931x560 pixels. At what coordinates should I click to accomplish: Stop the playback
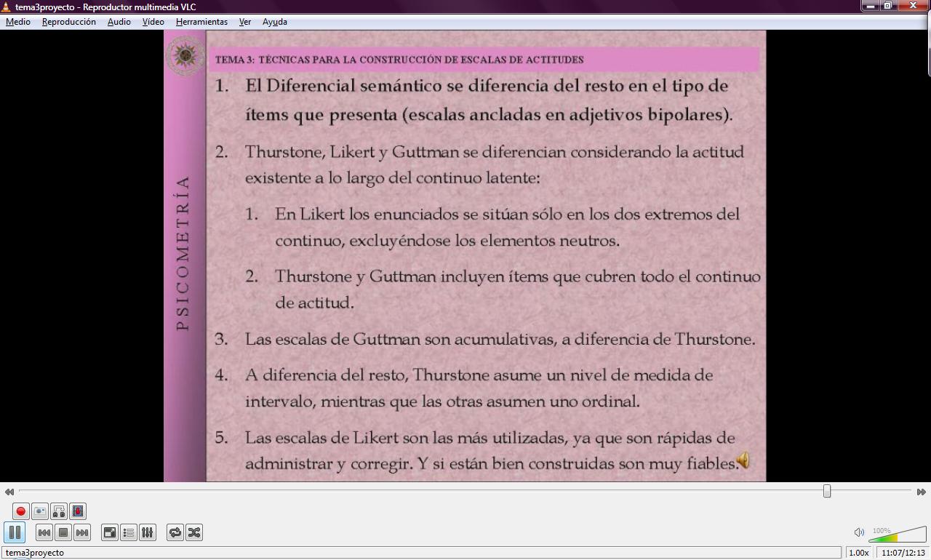[63, 533]
